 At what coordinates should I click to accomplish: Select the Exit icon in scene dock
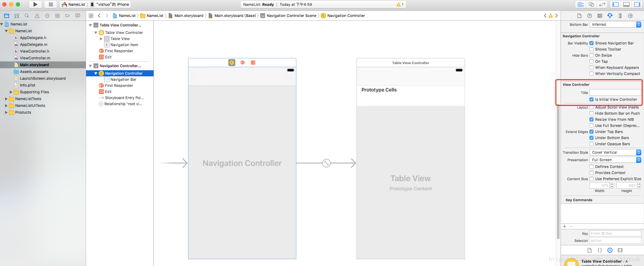click(x=253, y=62)
